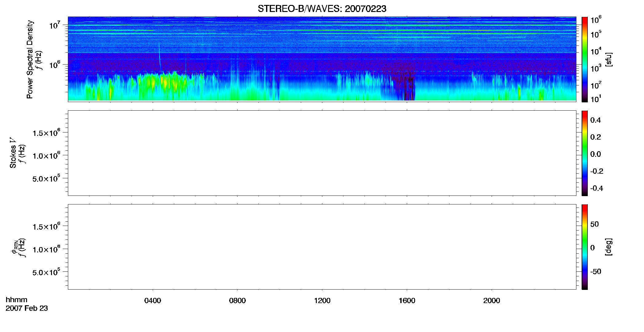Click the [deg] units label
The width and height of the screenshot is (644, 332).
point(609,247)
